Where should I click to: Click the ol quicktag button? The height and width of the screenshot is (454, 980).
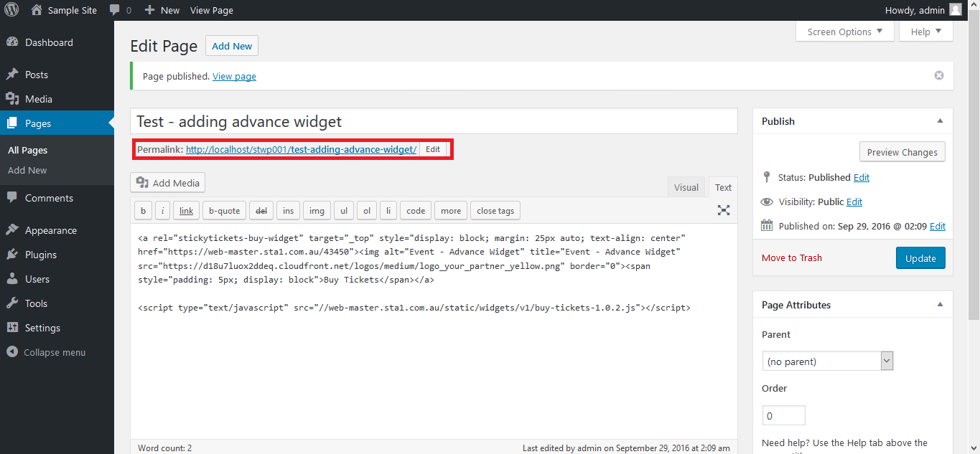pos(367,210)
